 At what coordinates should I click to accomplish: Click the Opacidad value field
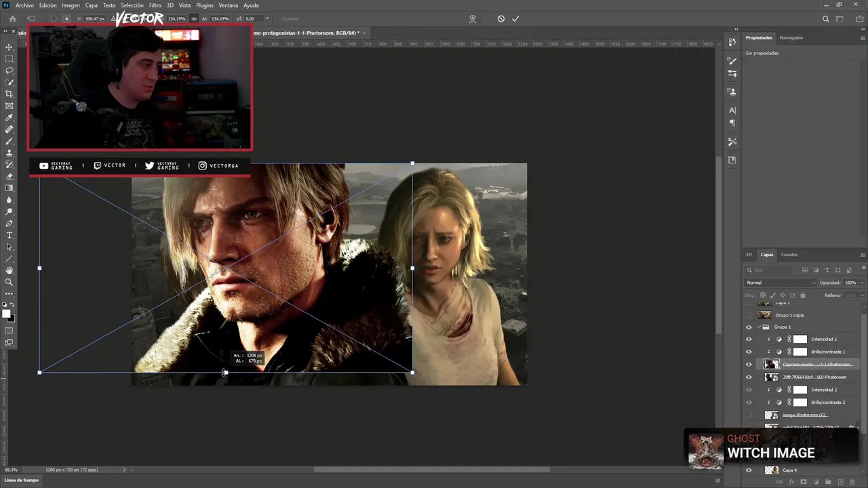tap(850, 283)
